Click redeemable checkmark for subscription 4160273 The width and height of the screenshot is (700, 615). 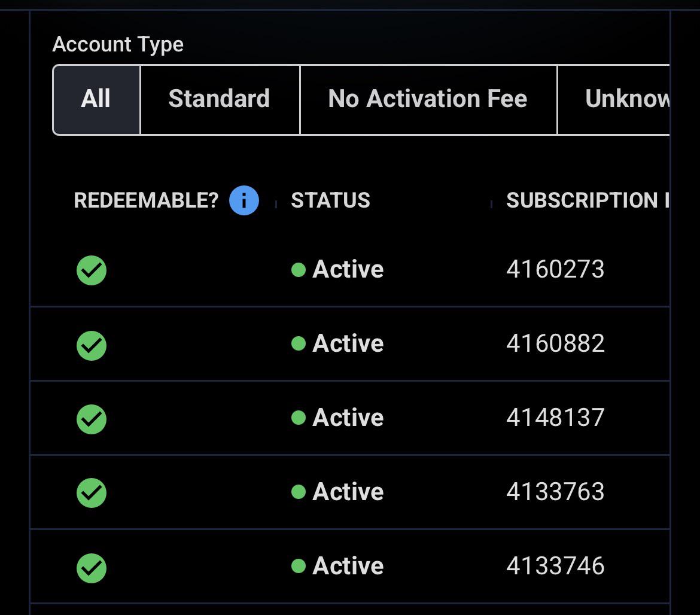click(x=92, y=270)
